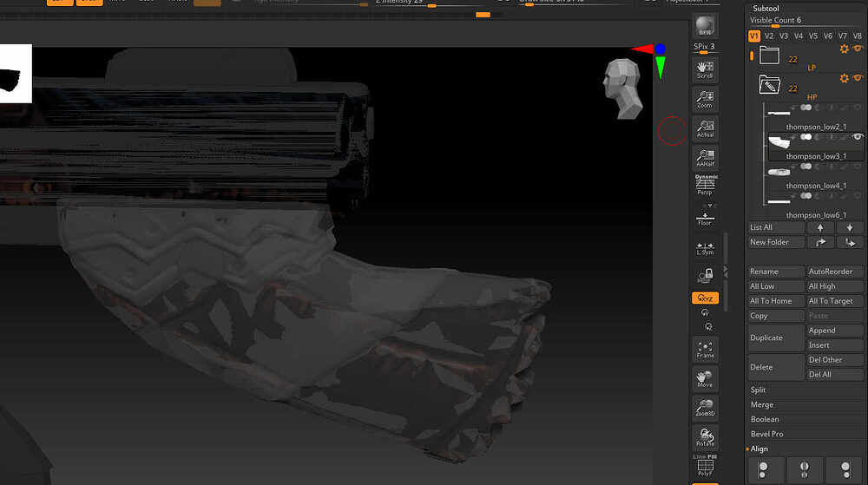Click move-up arrow beside New Folder
Image resolution: width=868 pixels, height=485 pixels.
point(820,242)
